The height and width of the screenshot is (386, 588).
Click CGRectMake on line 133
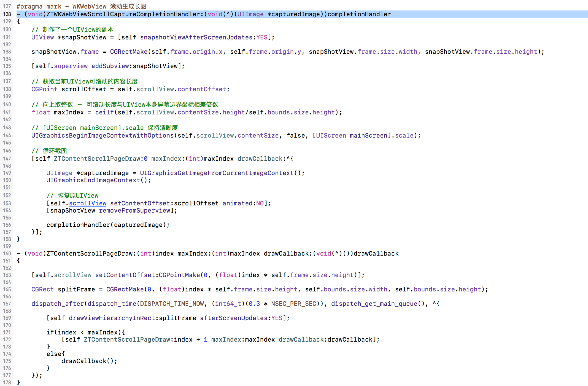pos(129,52)
